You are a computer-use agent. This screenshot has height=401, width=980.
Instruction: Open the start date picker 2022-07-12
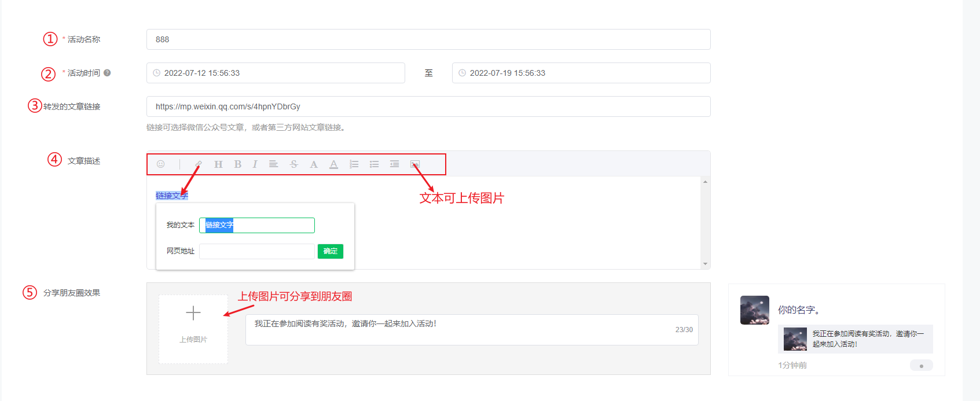coord(276,73)
